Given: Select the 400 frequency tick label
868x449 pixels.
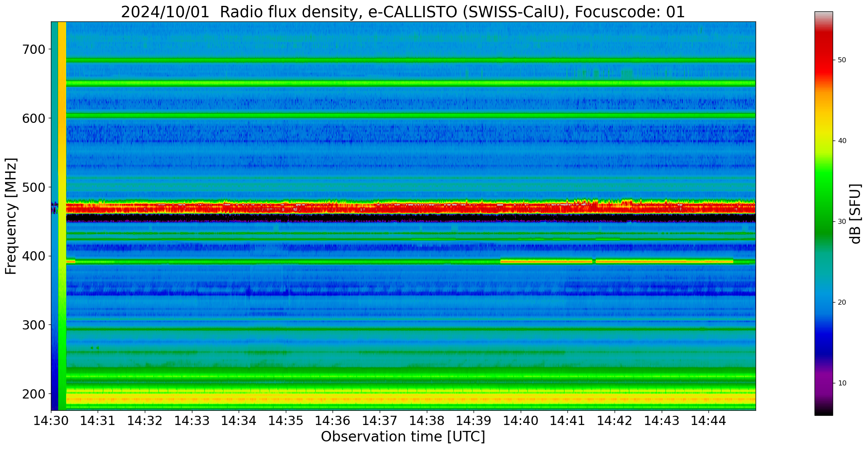Looking at the screenshot, I should [33, 256].
